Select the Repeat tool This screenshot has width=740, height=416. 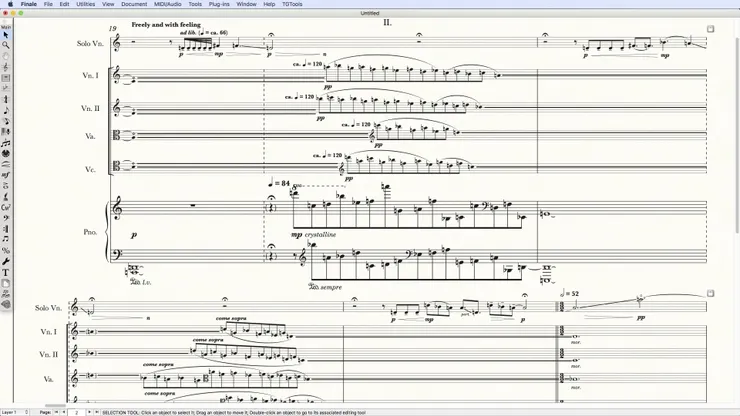[x=6, y=229]
